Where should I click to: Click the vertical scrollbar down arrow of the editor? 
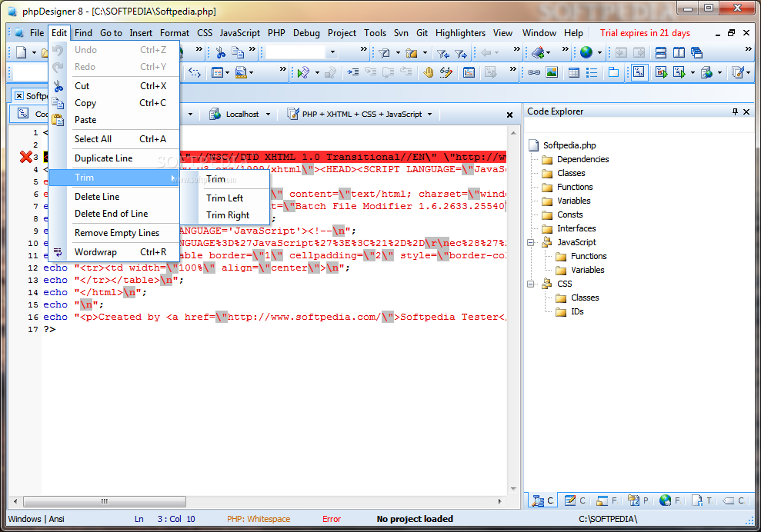pyautogui.click(x=513, y=489)
